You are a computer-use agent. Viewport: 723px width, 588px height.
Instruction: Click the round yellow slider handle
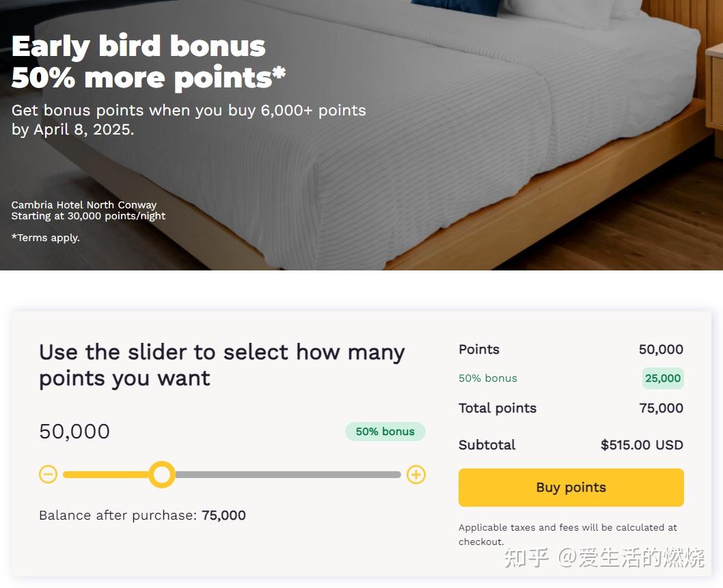162,475
